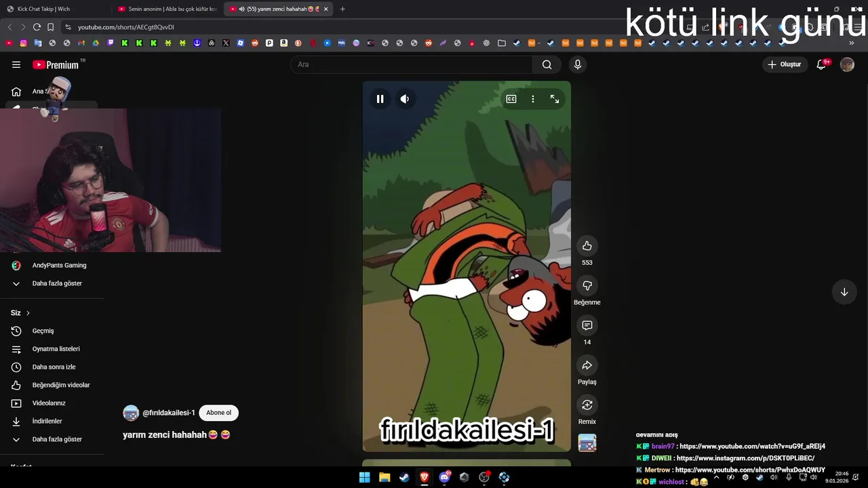Viewport: 868px width, 488px height.
Task: Go back in browser history
Action: [9, 27]
